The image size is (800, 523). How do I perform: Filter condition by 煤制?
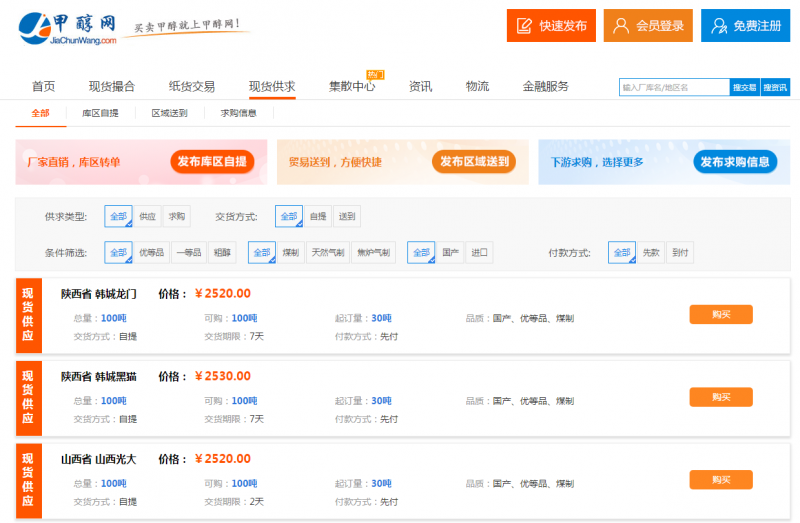[291, 253]
